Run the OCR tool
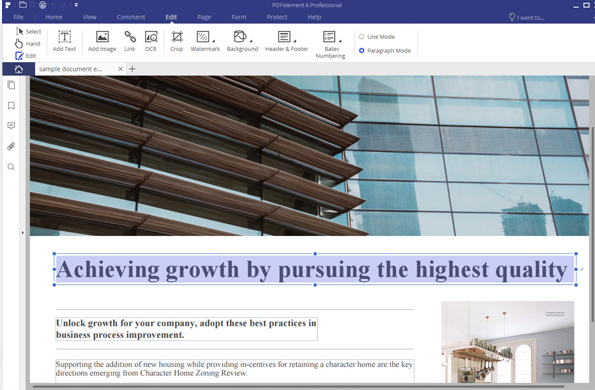The height and width of the screenshot is (390, 595). (x=151, y=41)
